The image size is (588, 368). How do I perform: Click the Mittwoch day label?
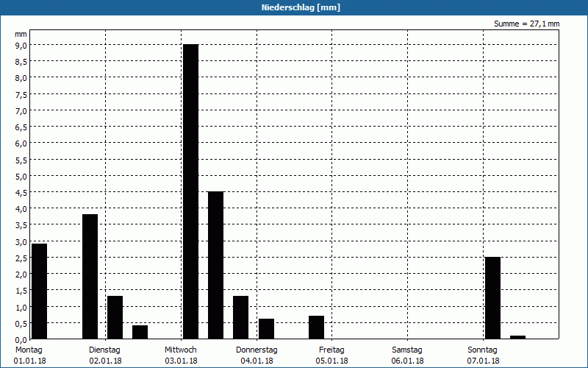(x=180, y=350)
